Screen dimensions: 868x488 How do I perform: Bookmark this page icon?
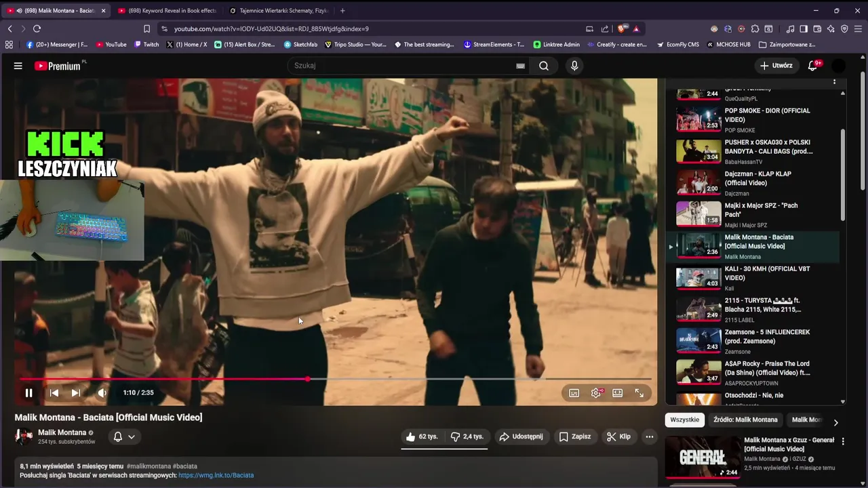pos(146,28)
